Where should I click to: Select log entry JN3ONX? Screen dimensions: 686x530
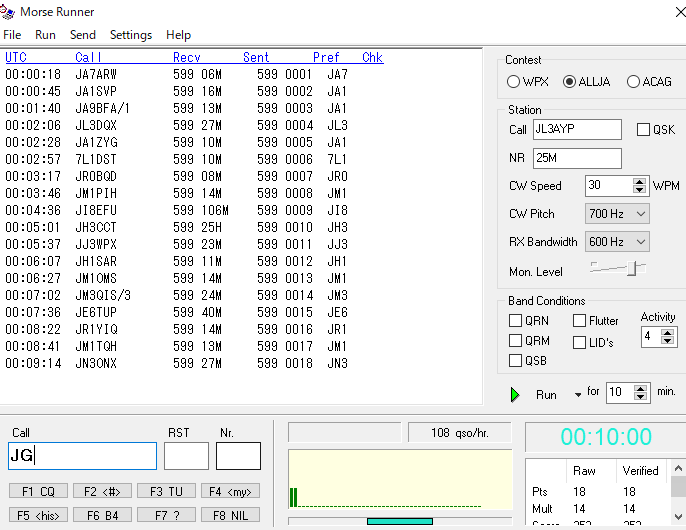click(177, 363)
